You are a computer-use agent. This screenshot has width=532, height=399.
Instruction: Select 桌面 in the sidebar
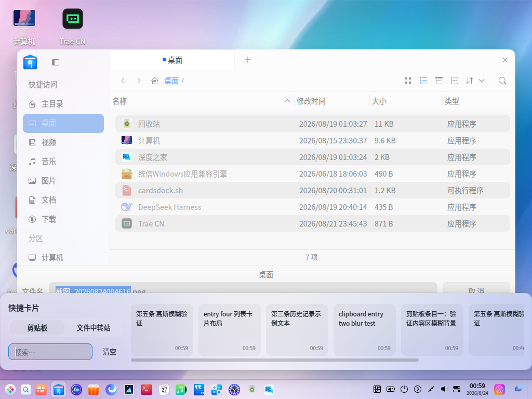tap(63, 123)
